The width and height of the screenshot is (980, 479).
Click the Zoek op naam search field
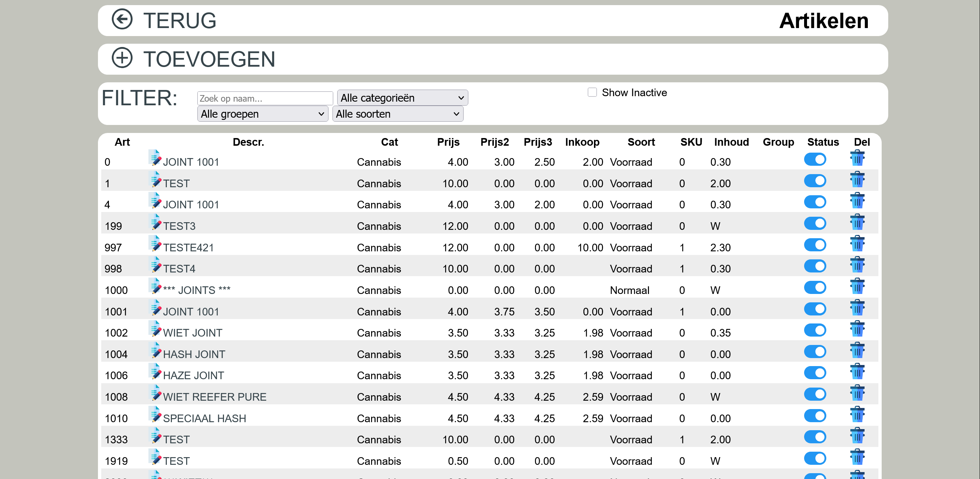click(x=265, y=98)
